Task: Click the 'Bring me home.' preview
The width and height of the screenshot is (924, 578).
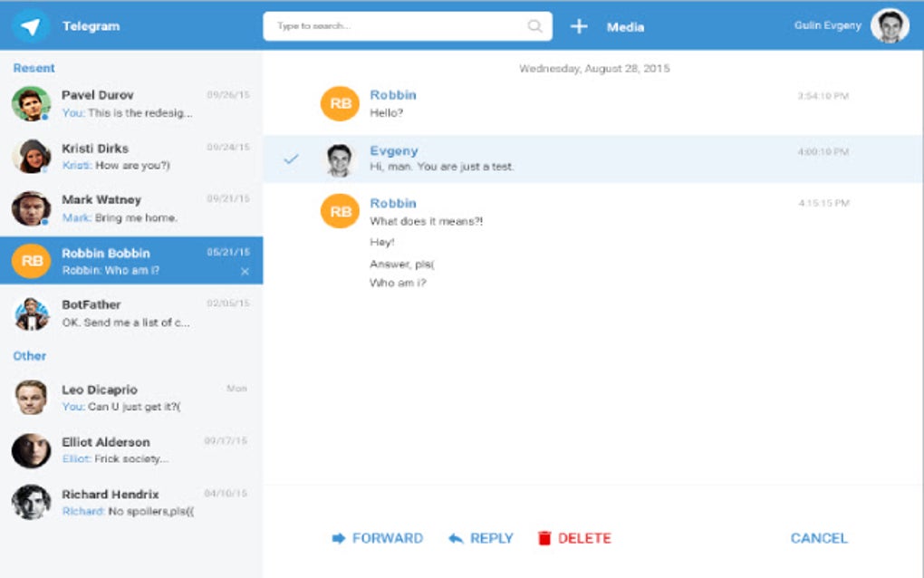Action: (136, 218)
